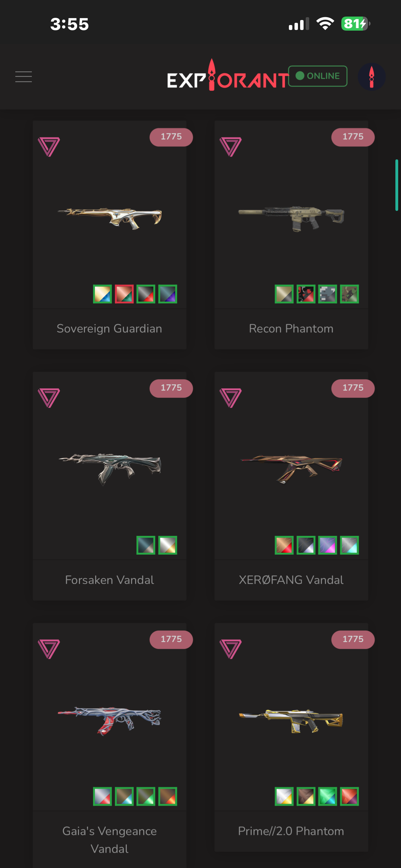
Task: Select the red camo chroma swatch on Recon Phantom
Action: tap(306, 294)
